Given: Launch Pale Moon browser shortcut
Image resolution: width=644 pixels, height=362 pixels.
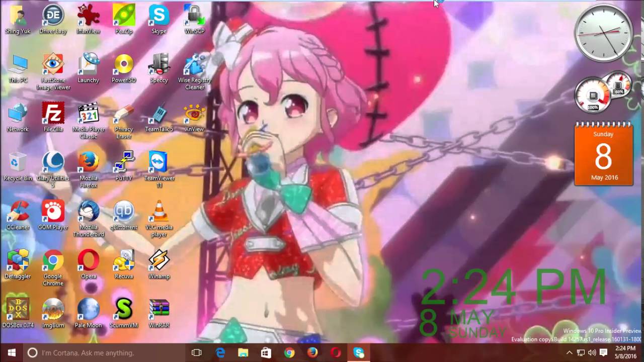Looking at the screenshot, I should click(x=89, y=313).
